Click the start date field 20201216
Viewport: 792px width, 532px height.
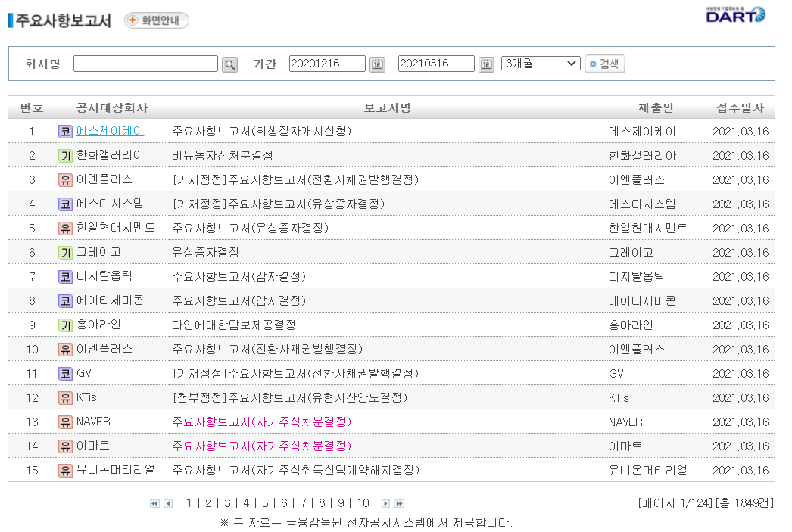[327, 64]
